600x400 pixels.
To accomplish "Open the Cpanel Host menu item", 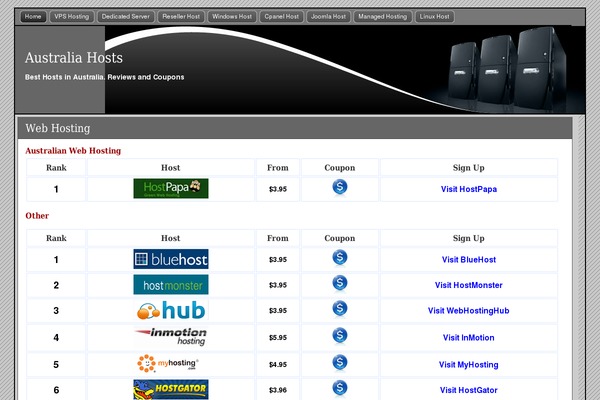I will point(282,16).
